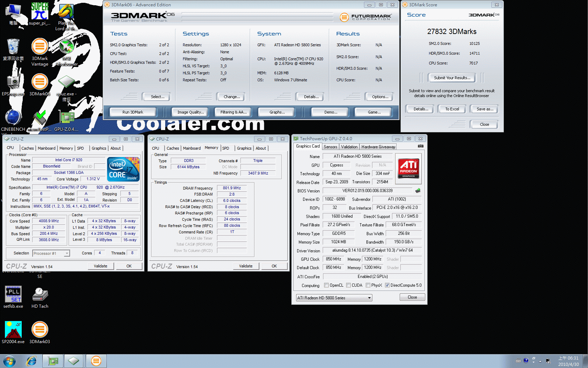Click Game button in 3DMark06

coord(374,112)
